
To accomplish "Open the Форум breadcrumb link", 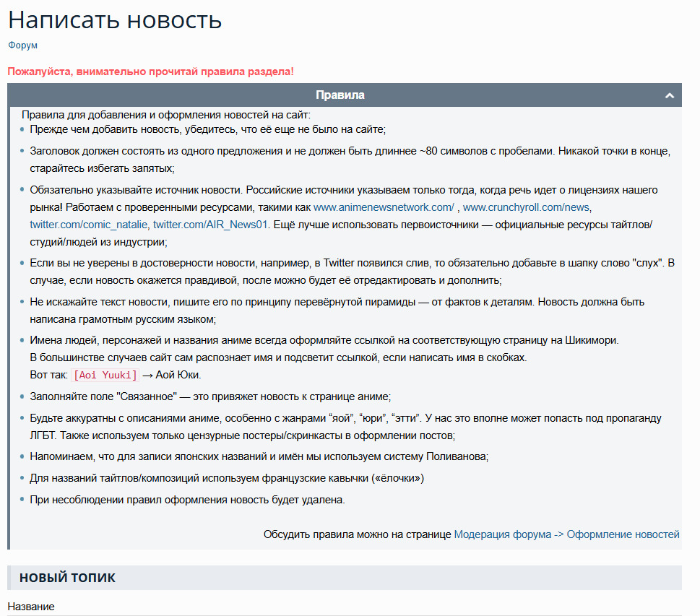I will (23, 45).
